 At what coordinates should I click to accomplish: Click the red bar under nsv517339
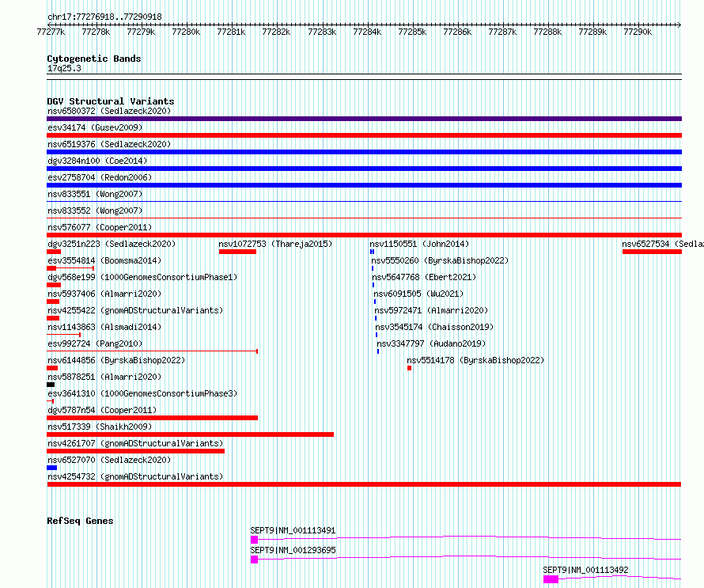(191, 434)
